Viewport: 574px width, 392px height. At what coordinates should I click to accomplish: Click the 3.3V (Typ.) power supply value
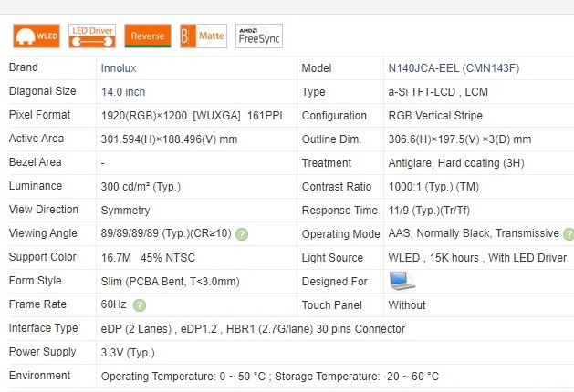click(128, 353)
